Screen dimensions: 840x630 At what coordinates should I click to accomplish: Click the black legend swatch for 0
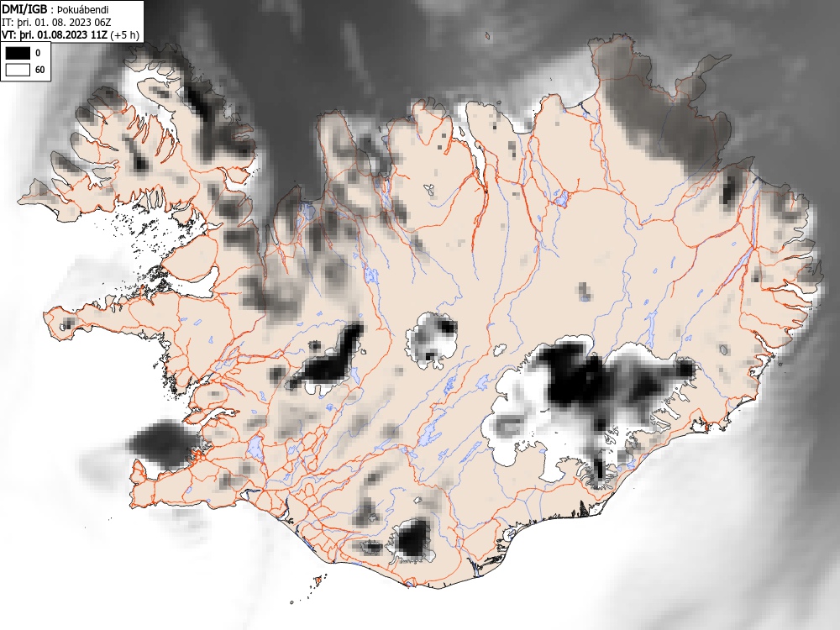pyautogui.click(x=18, y=53)
